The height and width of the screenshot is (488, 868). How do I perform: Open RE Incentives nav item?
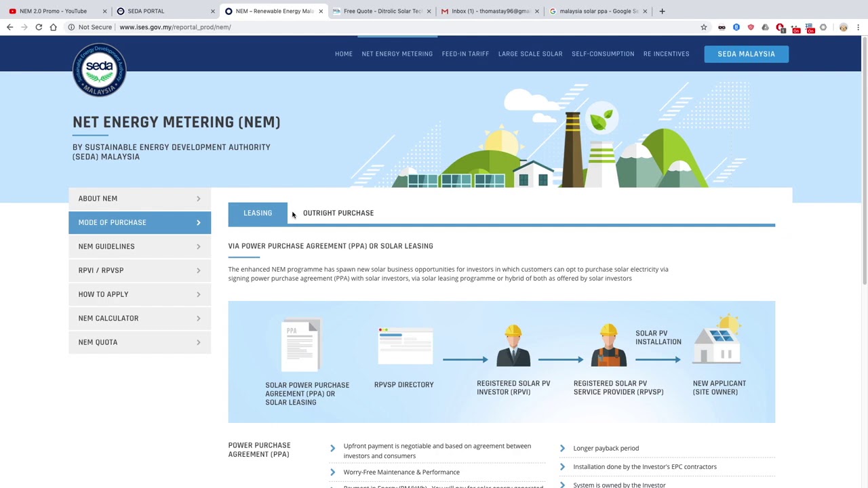coord(667,54)
